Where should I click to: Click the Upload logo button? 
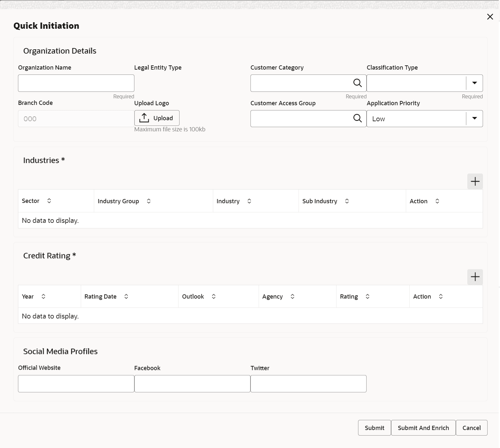157,118
